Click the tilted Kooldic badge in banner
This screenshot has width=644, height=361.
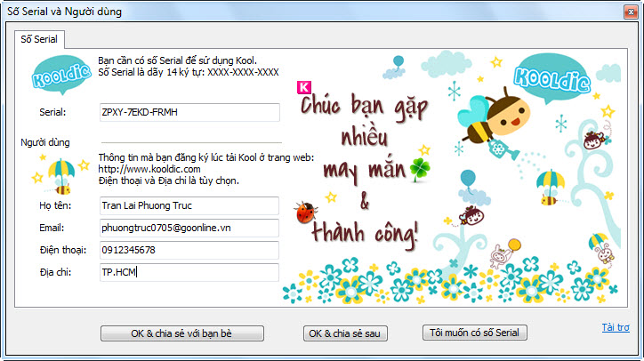click(551, 72)
